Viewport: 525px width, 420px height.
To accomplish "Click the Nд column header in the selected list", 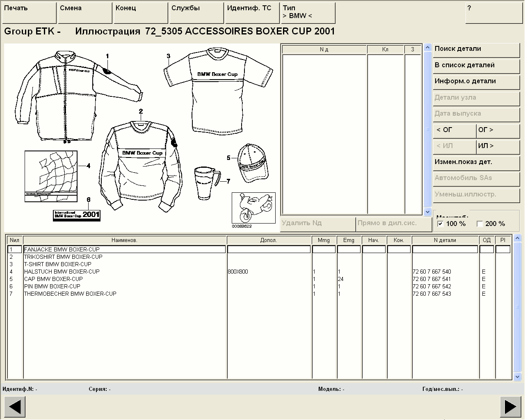I will coord(324,49).
